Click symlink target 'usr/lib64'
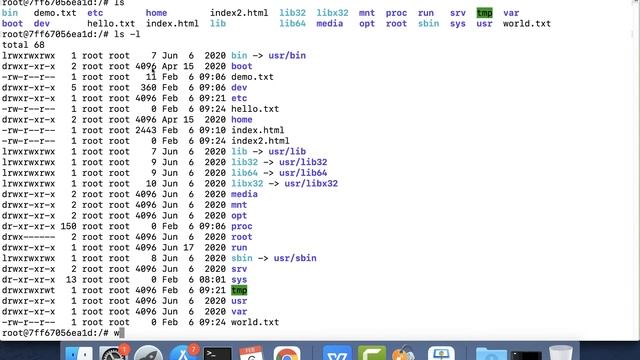Image resolution: width=640 pixels, height=360 pixels. 303,173
